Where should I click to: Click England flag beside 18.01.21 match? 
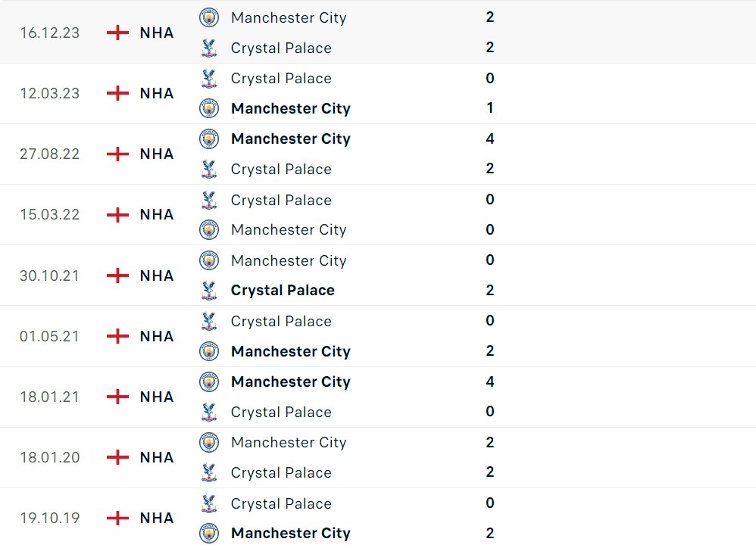(x=117, y=397)
